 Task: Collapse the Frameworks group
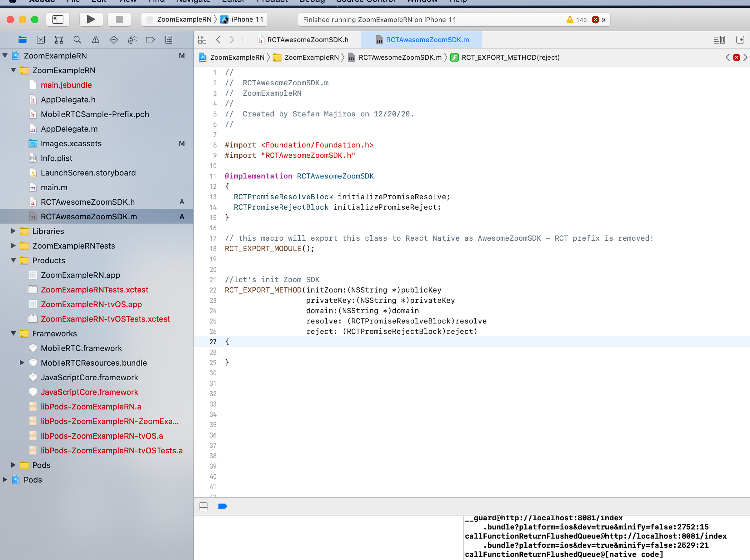13,333
